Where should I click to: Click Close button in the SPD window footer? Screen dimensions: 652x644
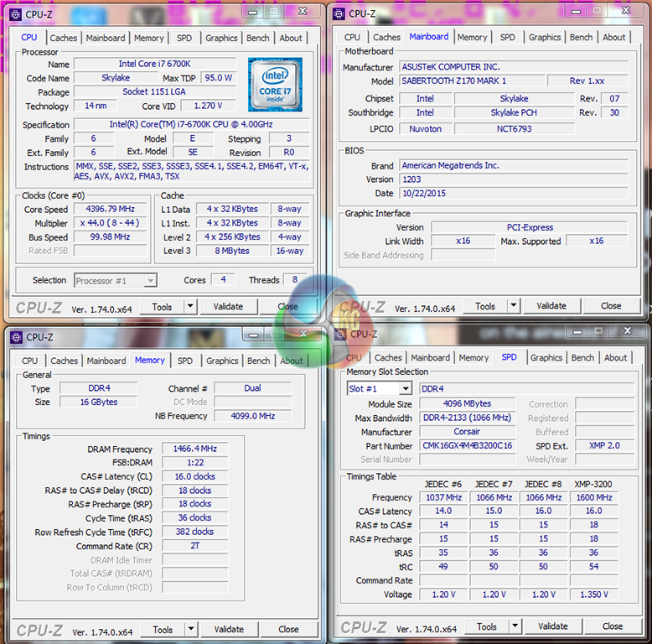pyautogui.click(x=613, y=626)
